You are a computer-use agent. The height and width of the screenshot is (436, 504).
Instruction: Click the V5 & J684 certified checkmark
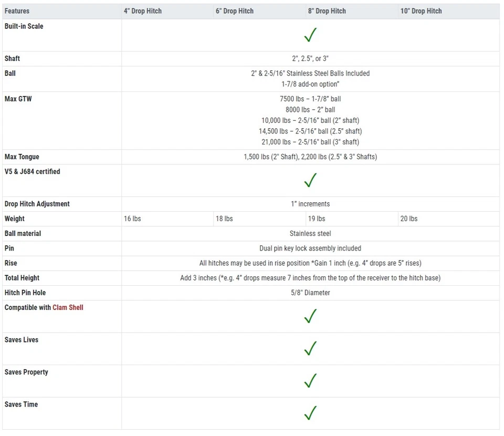(310, 181)
